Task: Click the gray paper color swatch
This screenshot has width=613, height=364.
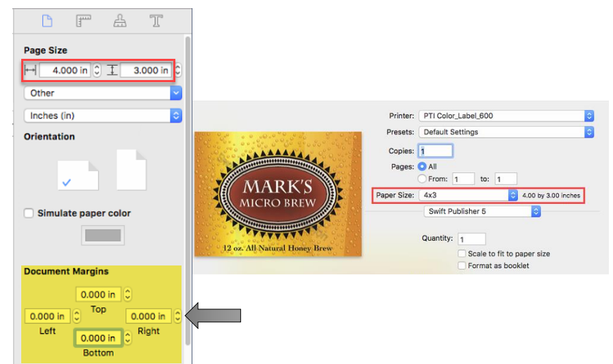Action: tap(103, 235)
